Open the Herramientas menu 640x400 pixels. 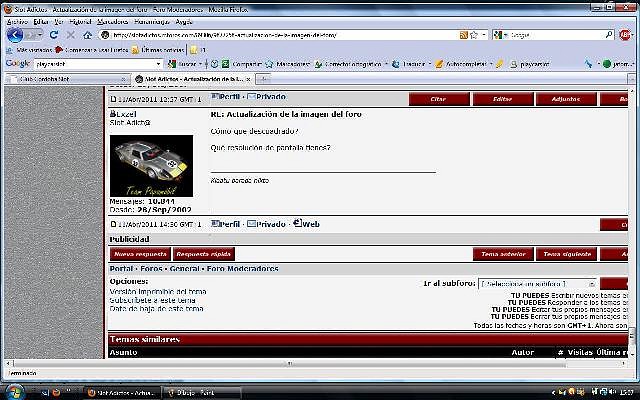(151, 22)
